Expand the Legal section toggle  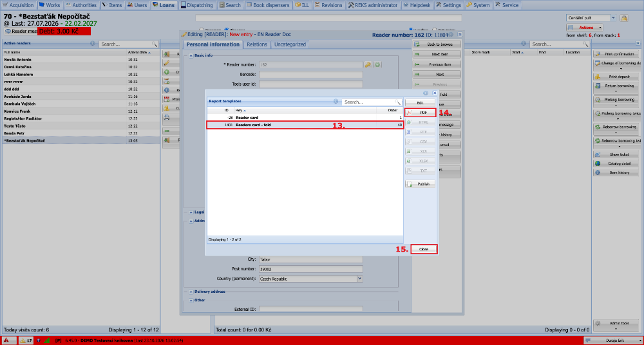point(191,212)
